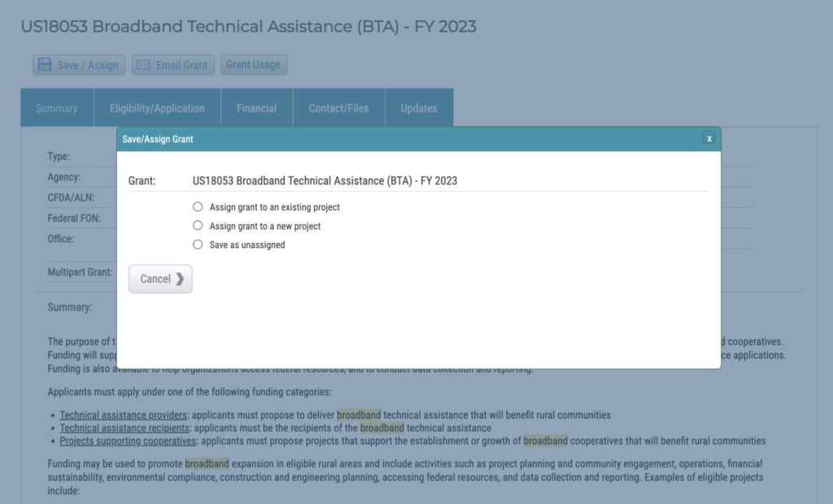
Task: Go to the Financial tab
Action: point(256,108)
